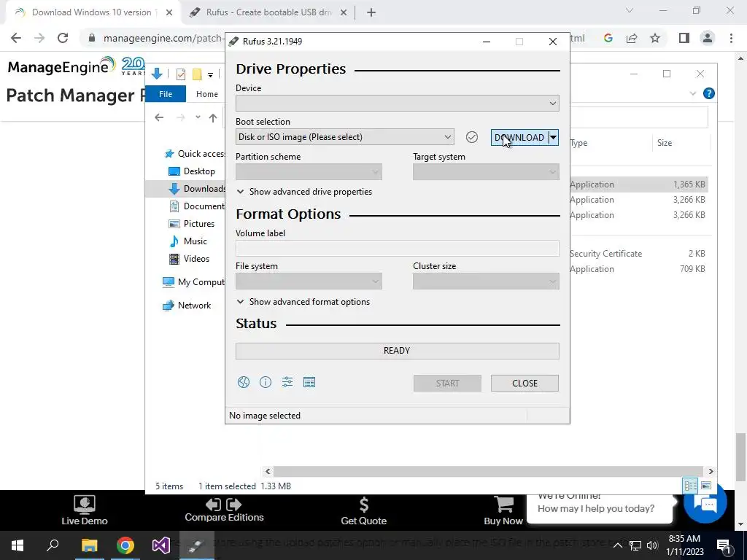Click the Explorer horizontal scrollbar
The height and width of the screenshot is (560, 747).
tap(489, 472)
